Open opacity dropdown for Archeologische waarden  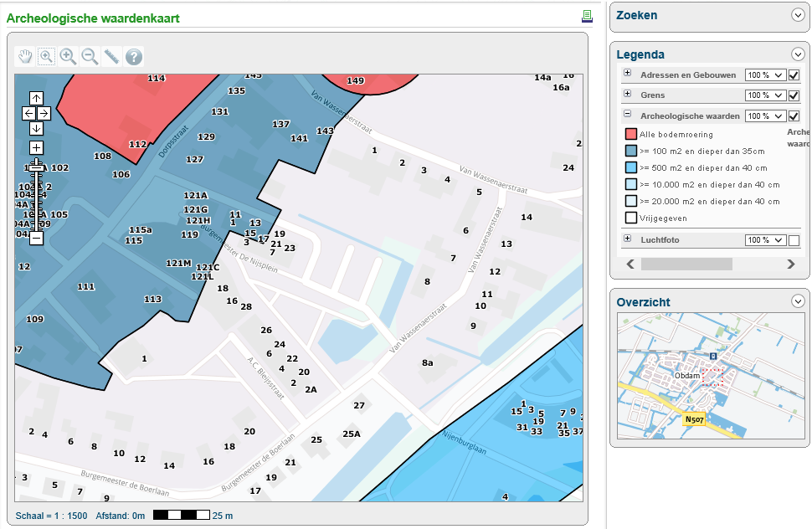pyautogui.click(x=765, y=116)
